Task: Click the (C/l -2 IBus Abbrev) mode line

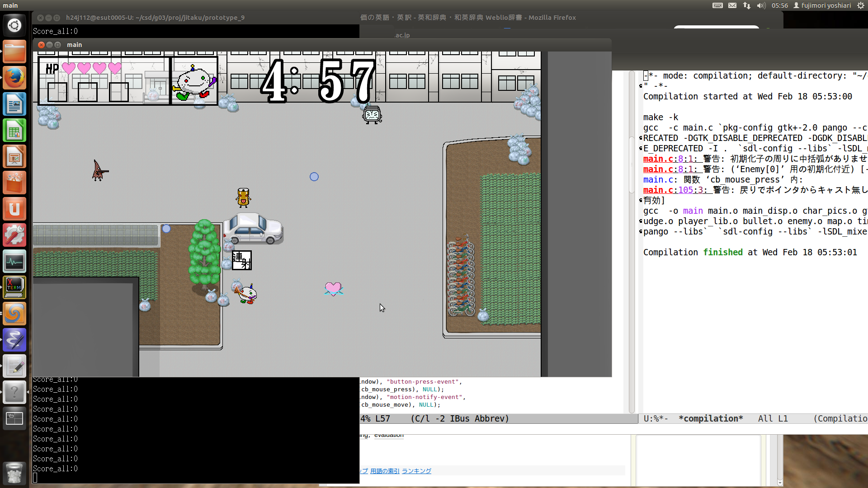Action: click(460, 418)
